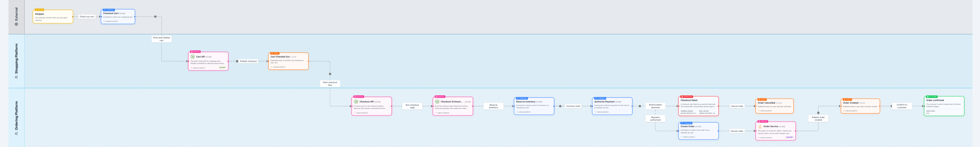Click the team icon beside Shopping Platform lane
The width and height of the screenshot is (980, 147).
click(x=16, y=77)
